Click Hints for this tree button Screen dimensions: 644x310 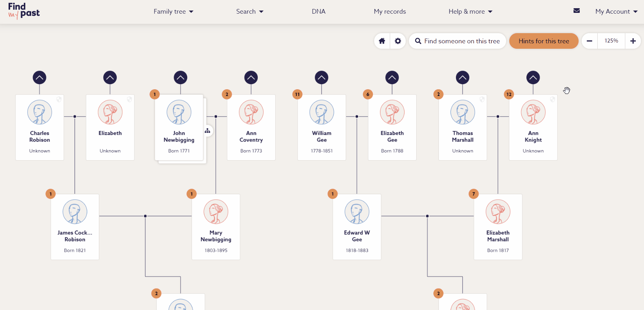coord(544,41)
